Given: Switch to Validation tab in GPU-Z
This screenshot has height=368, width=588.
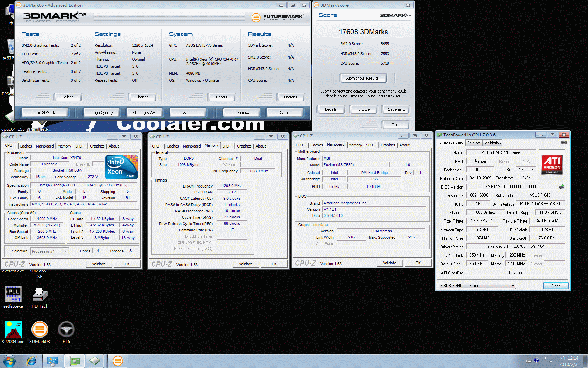Looking at the screenshot, I should pos(492,143).
